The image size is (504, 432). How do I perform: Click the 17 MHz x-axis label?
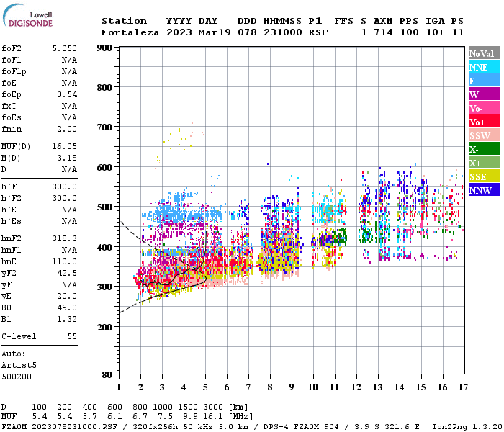463,387
